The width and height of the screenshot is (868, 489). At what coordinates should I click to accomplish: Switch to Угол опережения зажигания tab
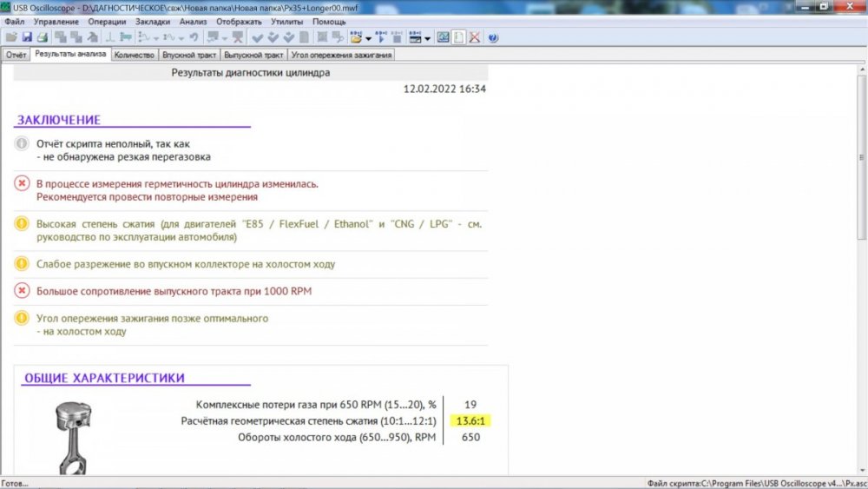click(x=341, y=55)
